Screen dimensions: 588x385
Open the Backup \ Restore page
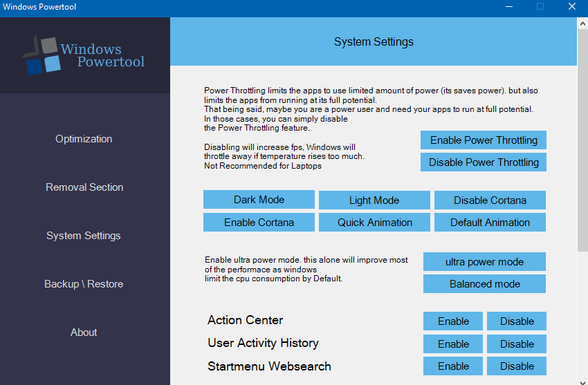click(x=84, y=284)
